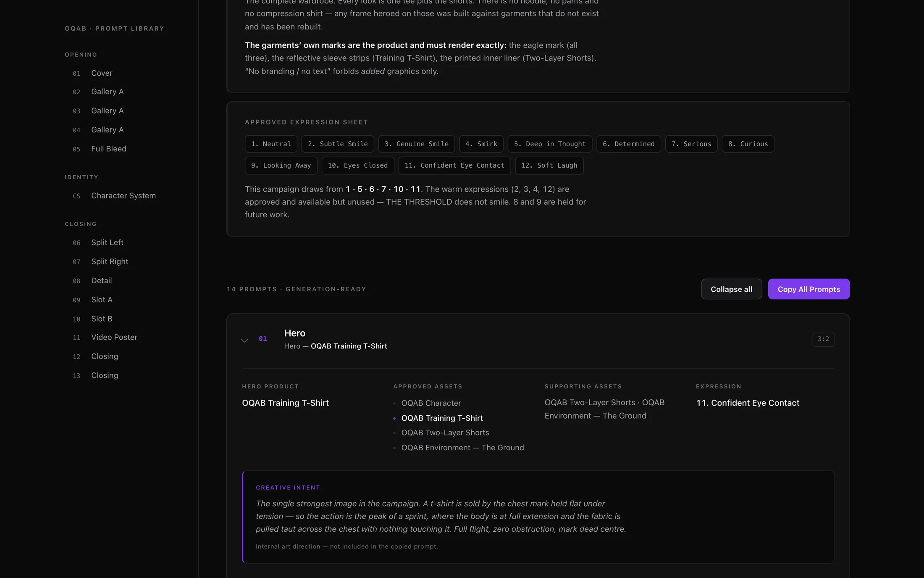924x578 pixels.
Task: Click the '10. Eyes Closed' chip
Action: tap(357, 166)
